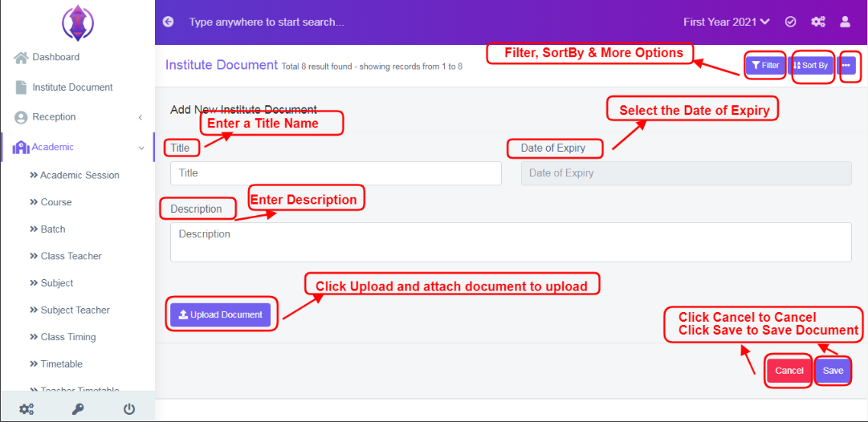Image resolution: width=868 pixels, height=422 pixels.
Task: Click the Academic building icon
Action: coord(21,147)
